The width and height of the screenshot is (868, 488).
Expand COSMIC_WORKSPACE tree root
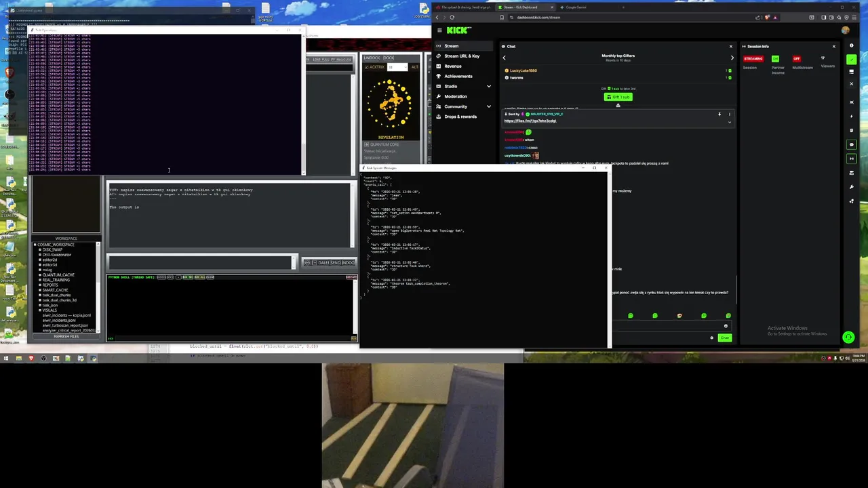click(35, 245)
